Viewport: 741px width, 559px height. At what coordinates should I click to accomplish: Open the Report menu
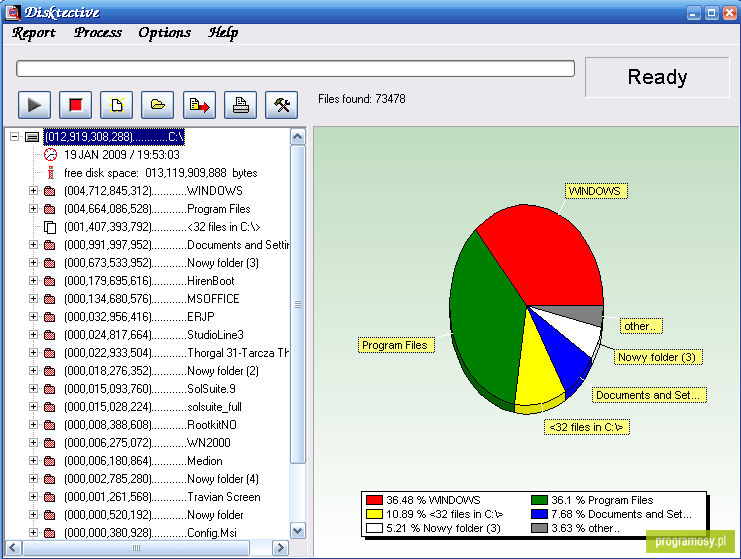click(34, 33)
